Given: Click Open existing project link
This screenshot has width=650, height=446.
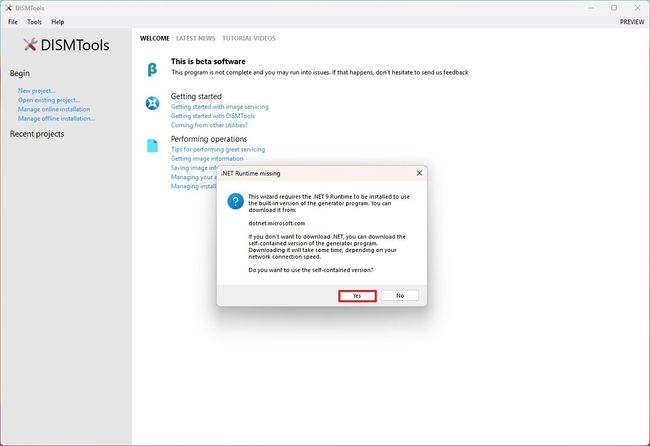Looking at the screenshot, I should pos(49,100).
